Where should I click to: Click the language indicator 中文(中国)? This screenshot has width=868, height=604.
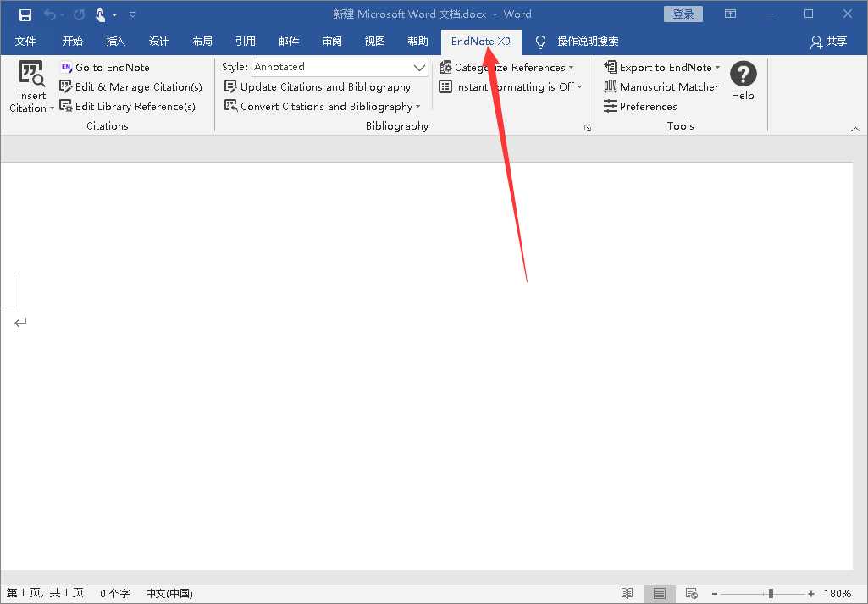click(169, 594)
